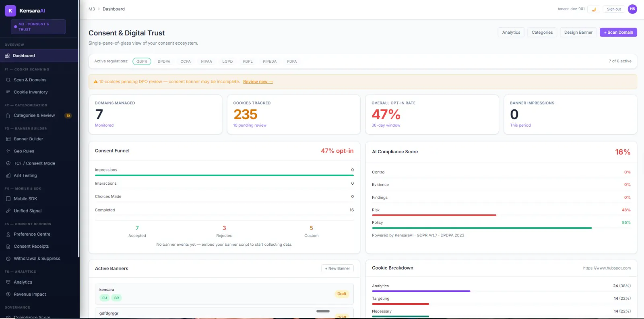Click the M3 breadcrumb
The height and width of the screenshot is (319, 644).
pos(92,9)
